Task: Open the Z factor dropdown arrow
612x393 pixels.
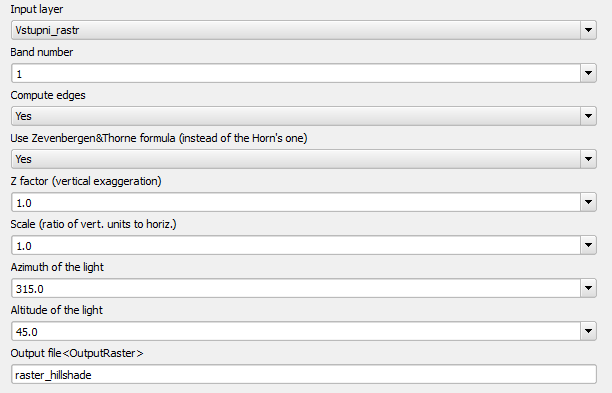Action: coord(588,202)
